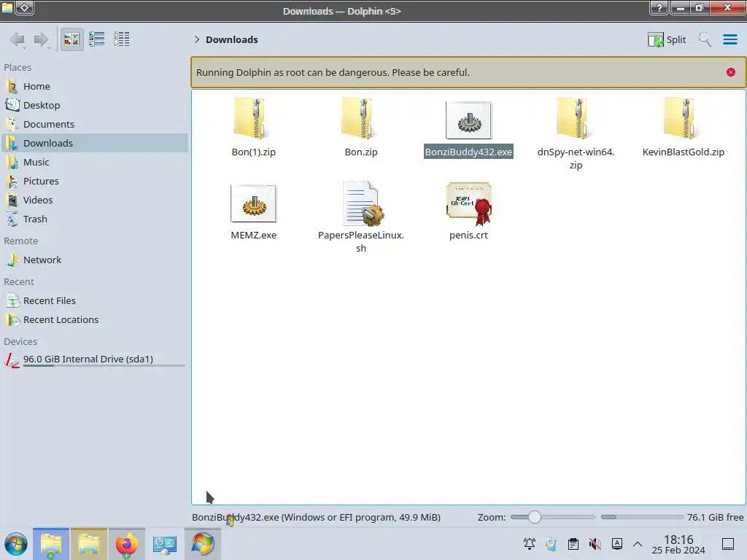Open the clipboard tray icon

[573, 544]
